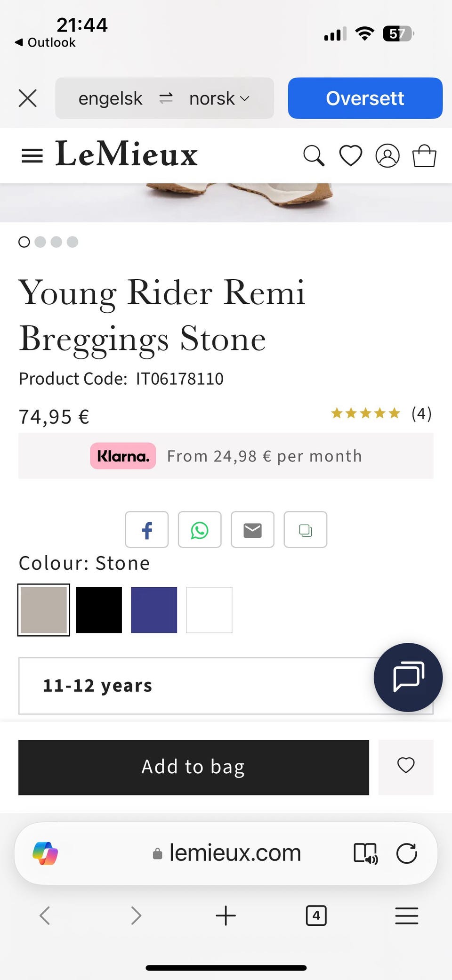Viewport: 452px width, 980px height.
Task: Open the account profile icon
Action: pyautogui.click(x=387, y=155)
